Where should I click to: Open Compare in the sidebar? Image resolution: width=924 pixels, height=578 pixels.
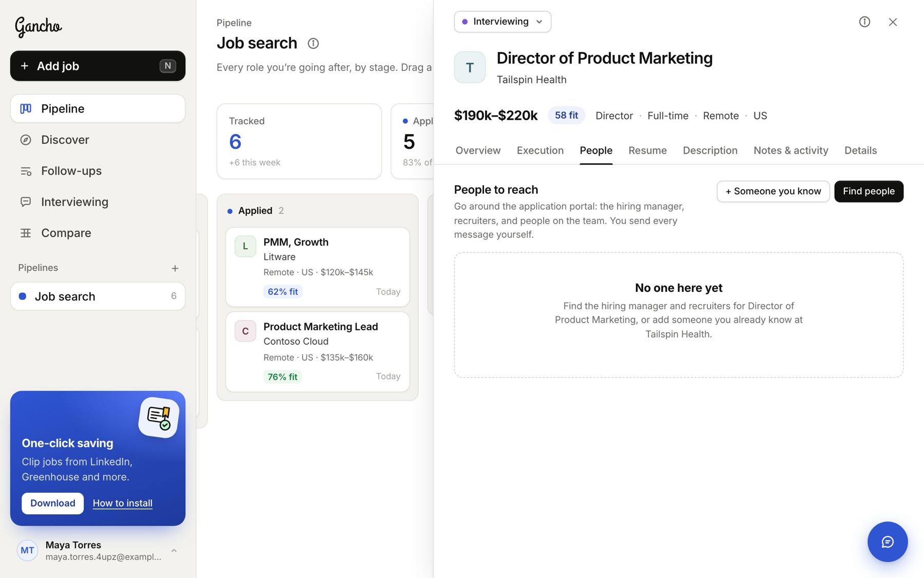[98, 233]
